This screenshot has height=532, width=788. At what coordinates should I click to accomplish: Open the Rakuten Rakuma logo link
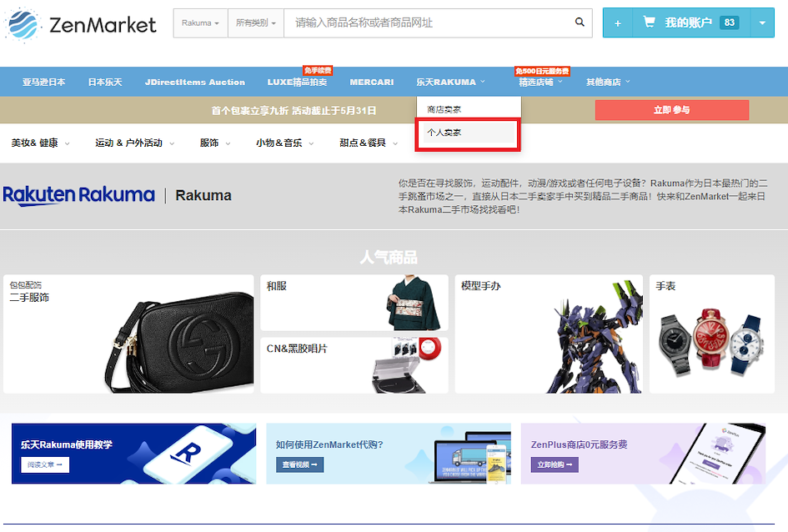(79, 195)
